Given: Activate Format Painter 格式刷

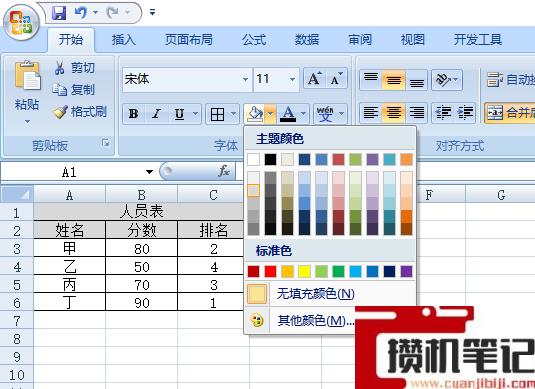Looking at the screenshot, I should coord(80,112).
